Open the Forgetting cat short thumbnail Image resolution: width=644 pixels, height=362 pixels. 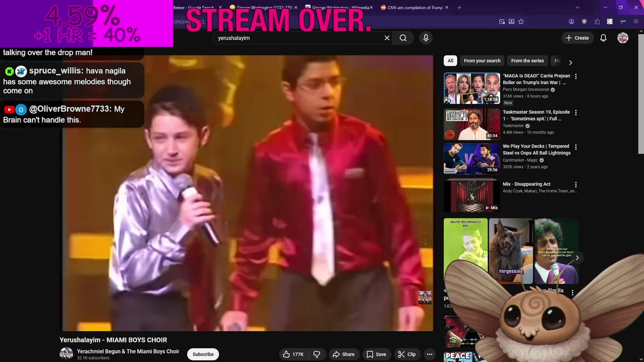click(x=511, y=250)
